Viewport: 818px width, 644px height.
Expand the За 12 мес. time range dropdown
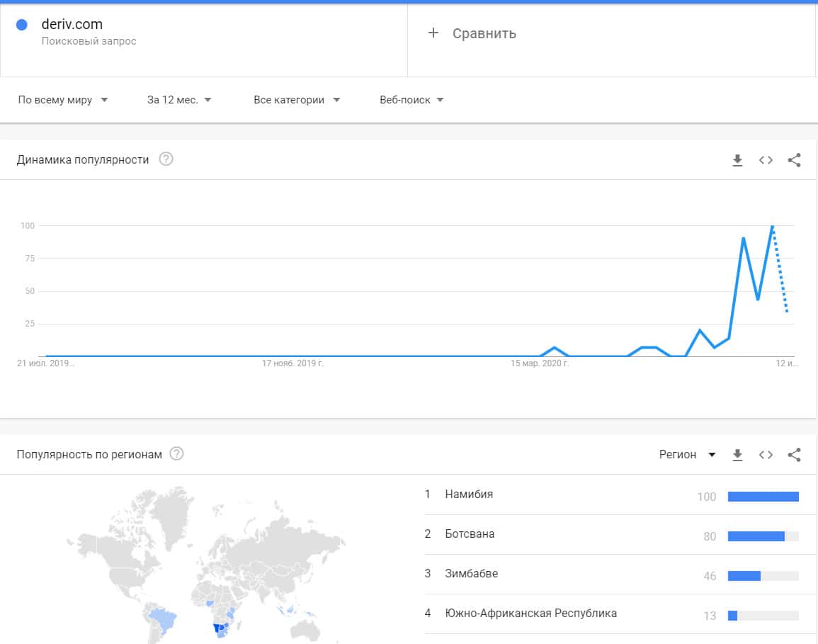(x=179, y=100)
